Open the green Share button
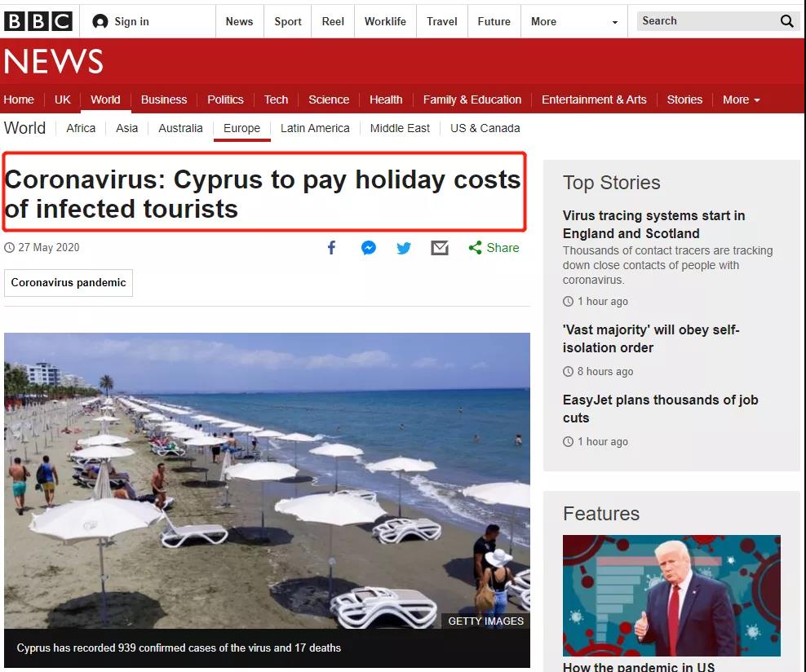Image resolution: width=806 pixels, height=672 pixels. [x=494, y=248]
